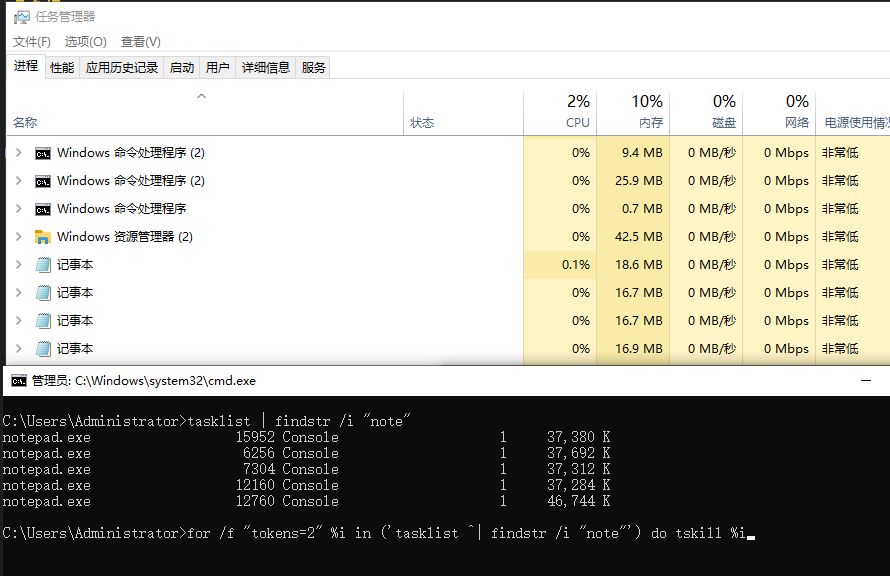Click PID 6256 in the tasklist output
Image resolution: width=890 pixels, height=576 pixels.
259,453
